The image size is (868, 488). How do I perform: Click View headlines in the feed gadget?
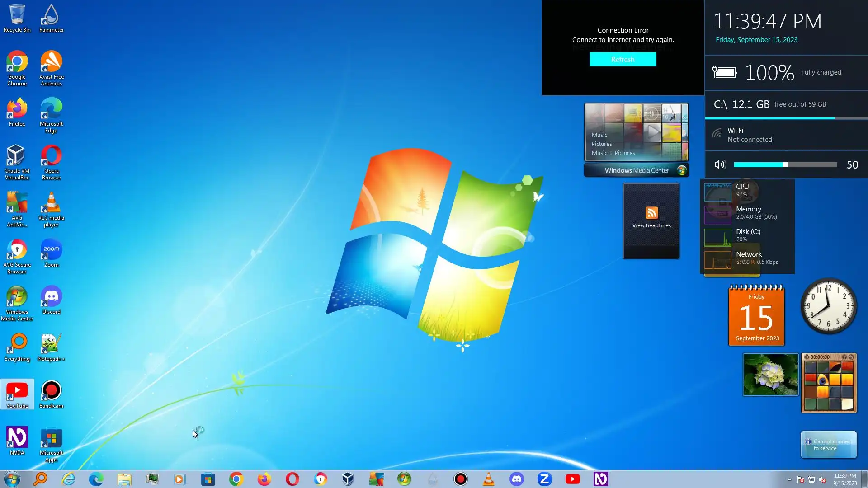click(x=651, y=225)
